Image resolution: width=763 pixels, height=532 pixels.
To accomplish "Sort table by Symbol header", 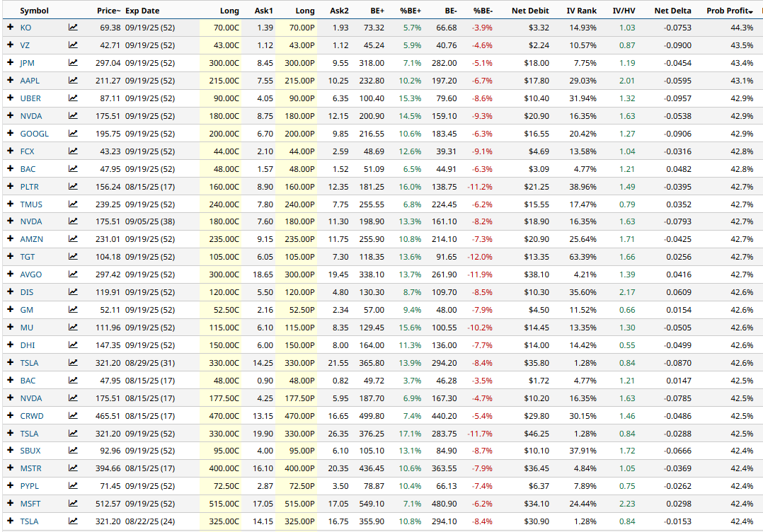I will pyautogui.click(x=34, y=11).
